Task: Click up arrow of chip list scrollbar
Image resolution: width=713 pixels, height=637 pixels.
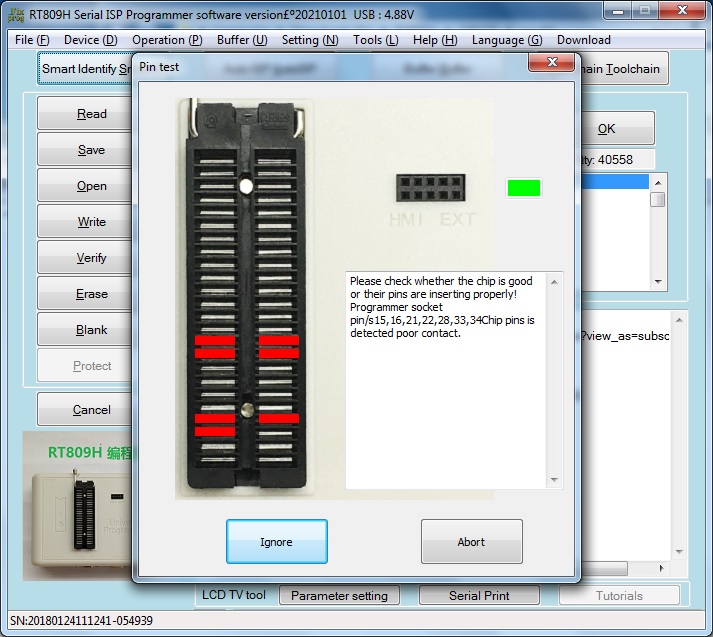Action: (658, 183)
